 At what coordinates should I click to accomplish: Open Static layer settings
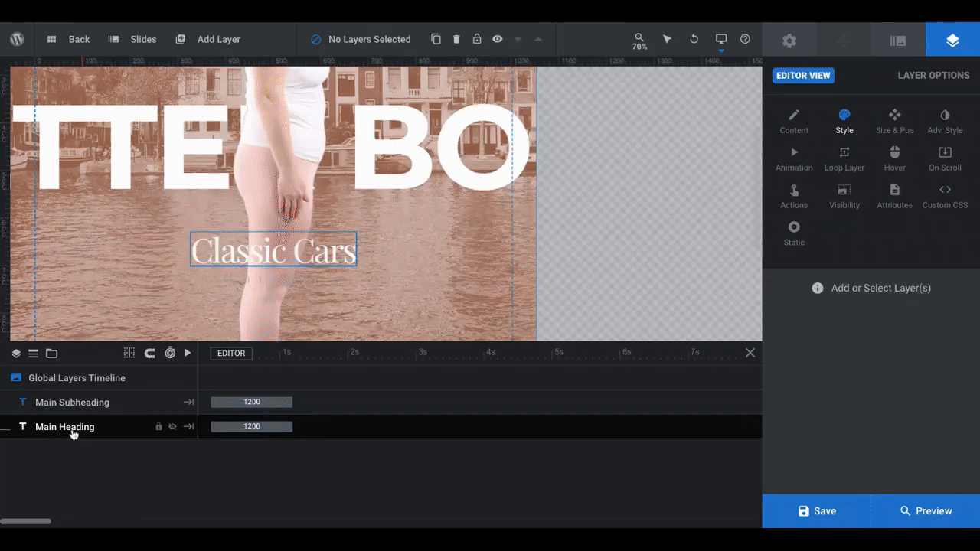(794, 234)
